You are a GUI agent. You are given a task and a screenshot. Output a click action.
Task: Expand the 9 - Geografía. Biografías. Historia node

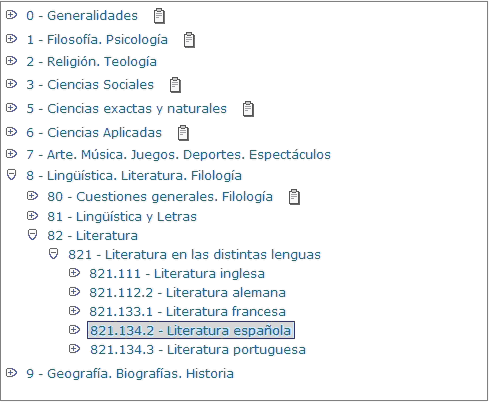(x=11, y=373)
